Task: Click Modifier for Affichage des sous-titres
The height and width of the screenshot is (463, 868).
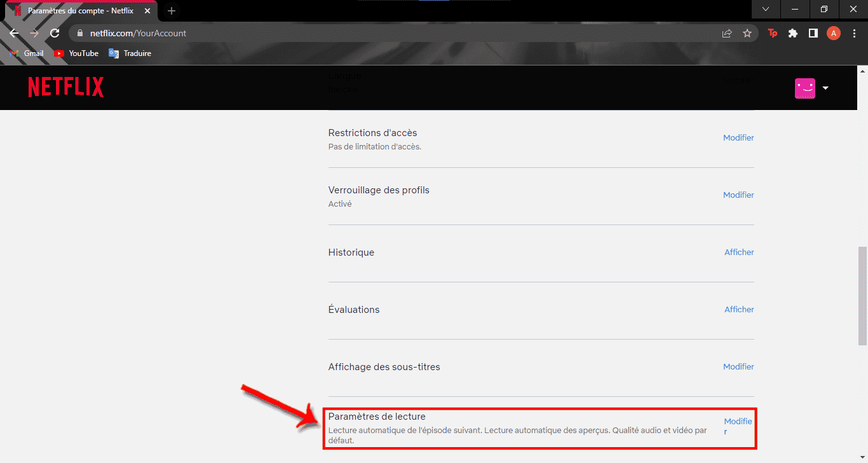Action: click(x=738, y=367)
